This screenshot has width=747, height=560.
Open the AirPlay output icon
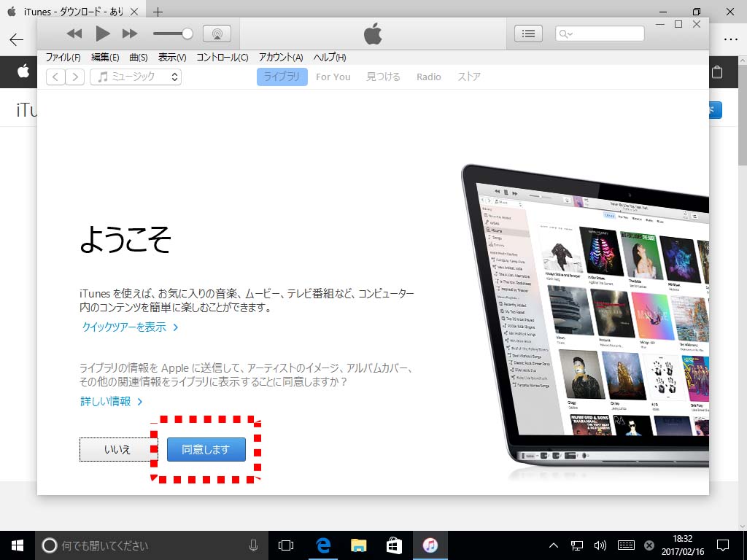[217, 34]
